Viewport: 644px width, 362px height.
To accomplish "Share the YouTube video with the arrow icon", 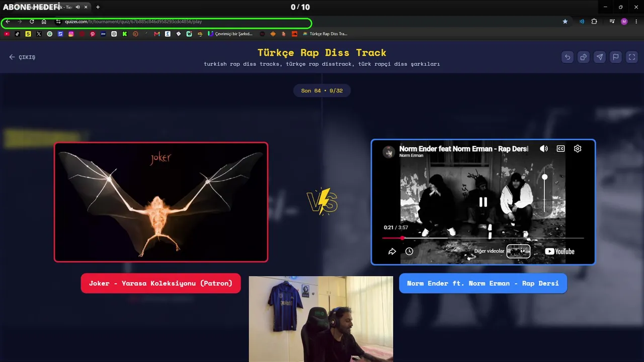I will point(392,251).
